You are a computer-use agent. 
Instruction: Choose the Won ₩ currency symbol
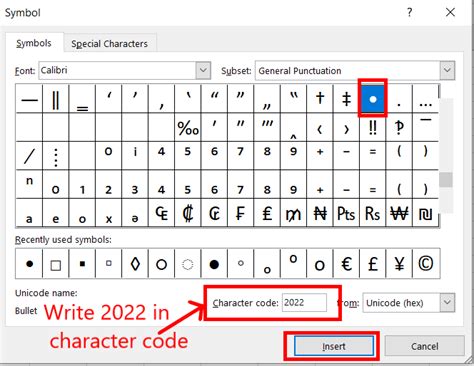pyautogui.click(x=399, y=213)
